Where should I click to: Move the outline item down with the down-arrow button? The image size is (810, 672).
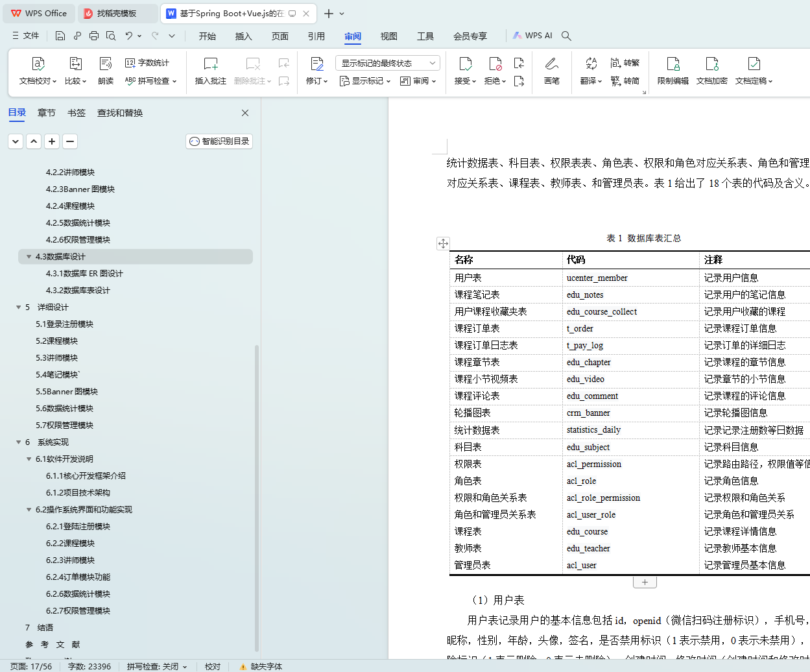click(16, 141)
